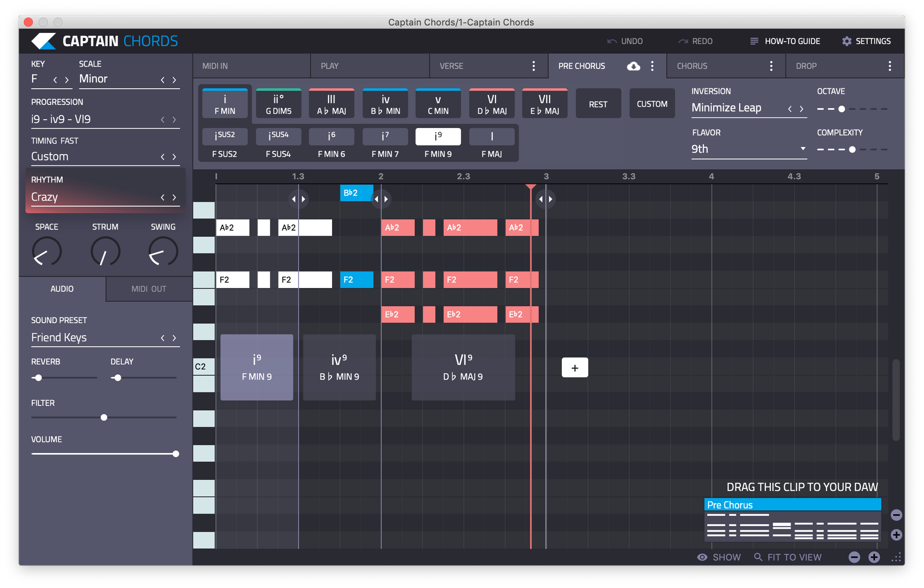Image resolution: width=924 pixels, height=588 pixels.
Task: Open the Verse tab three-dot menu
Action: [534, 66]
